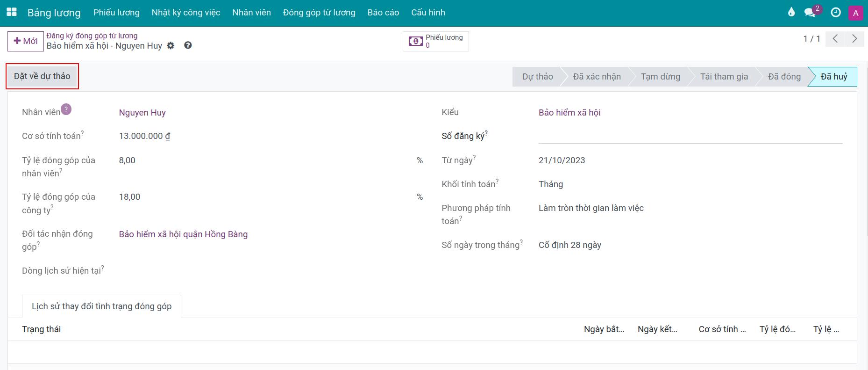This screenshot has width=868, height=370.
Task: Open the Nguyen Huy employee link
Action: [x=142, y=113]
